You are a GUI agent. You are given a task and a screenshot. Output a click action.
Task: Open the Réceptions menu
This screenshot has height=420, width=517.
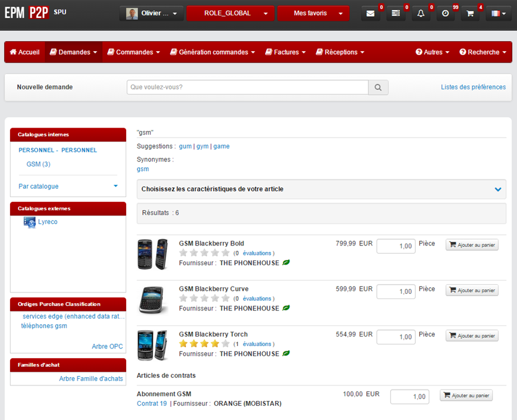(340, 52)
